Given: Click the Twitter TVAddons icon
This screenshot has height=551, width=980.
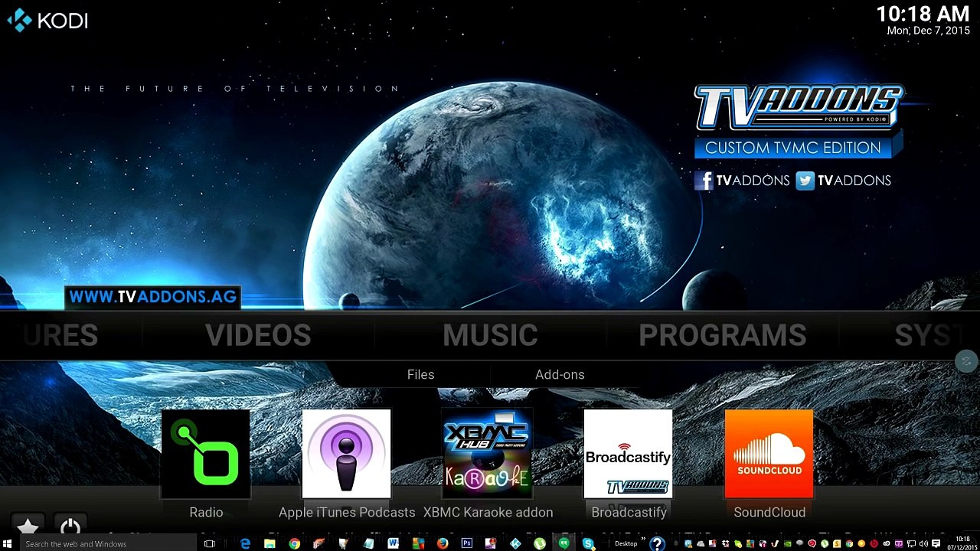Looking at the screenshot, I should (x=805, y=181).
